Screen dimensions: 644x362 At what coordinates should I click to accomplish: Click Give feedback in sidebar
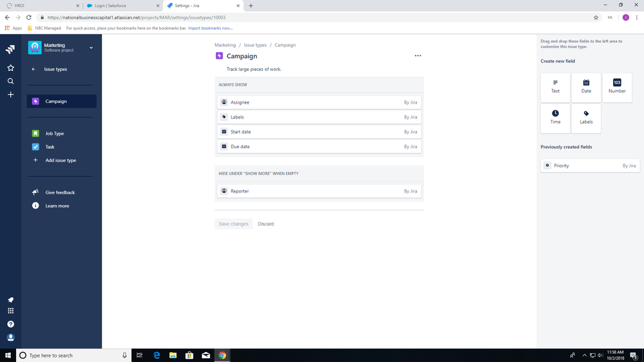point(62,193)
